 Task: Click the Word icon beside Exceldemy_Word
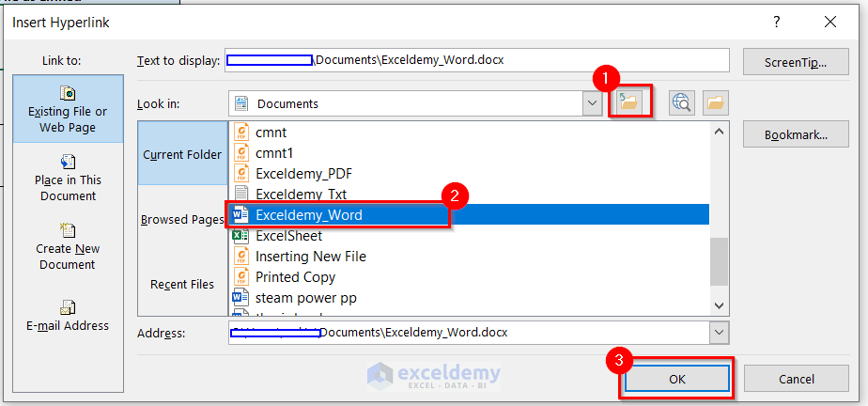[x=241, y=214]
